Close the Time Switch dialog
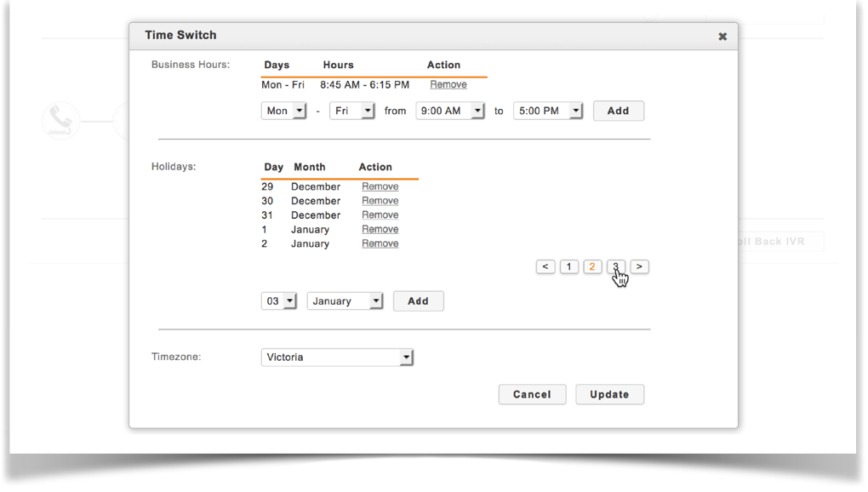 [x=722, y=37]
